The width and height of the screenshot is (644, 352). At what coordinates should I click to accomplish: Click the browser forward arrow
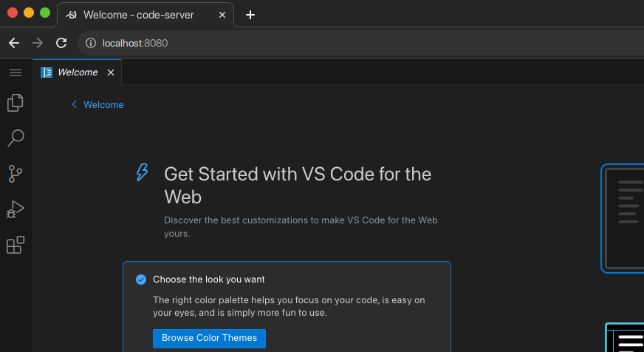(x=38, y=43)
